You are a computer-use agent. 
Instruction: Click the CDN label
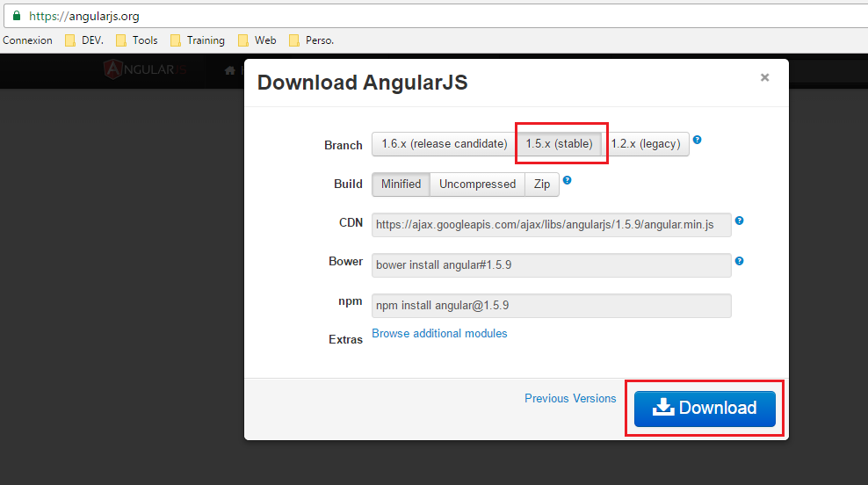pos(351,222)
